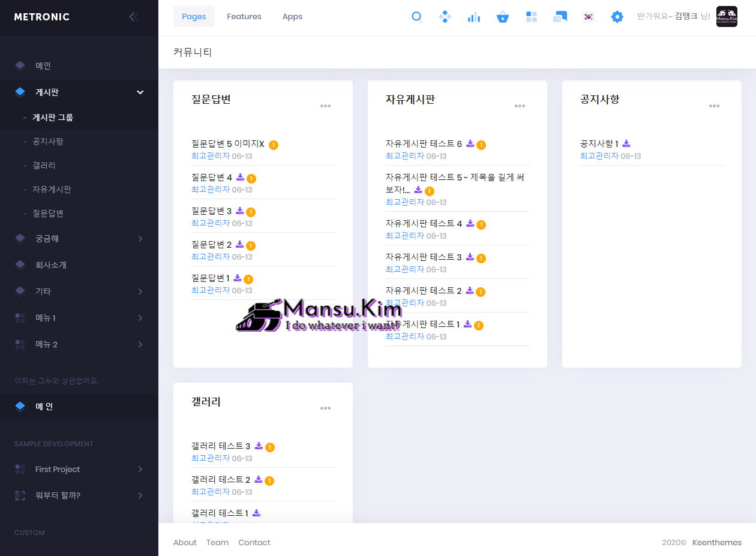The image size is (756, 556).
Task: Open 질문답변 submenu item in sidebar
Action: (x=79, y=214)
